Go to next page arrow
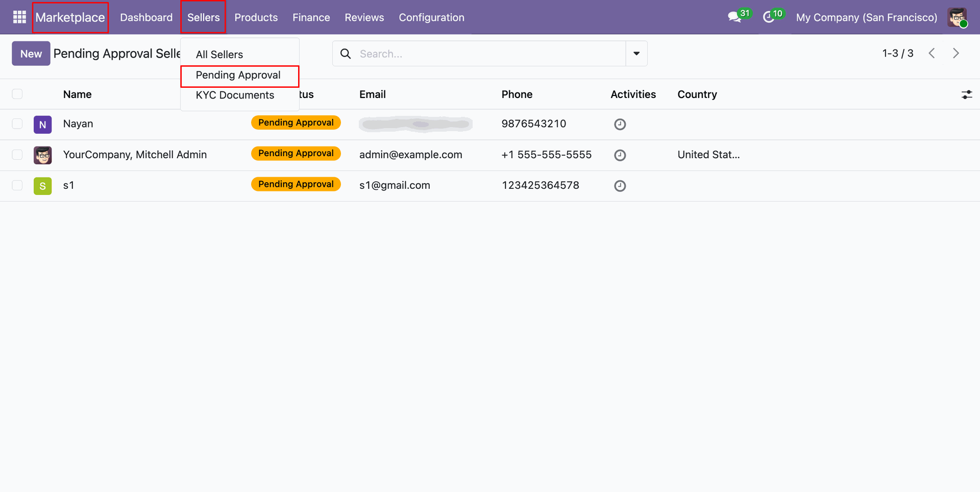Image resolution: width=980 pixels, height=492 pixels. click(x=956, y=53)
